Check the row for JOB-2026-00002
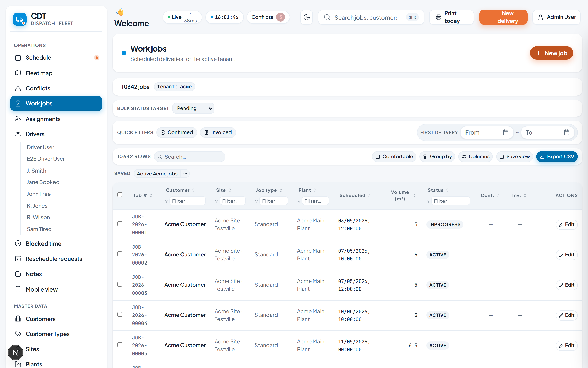The width and height of the screenshot is (588, 368). click(120, 254)
